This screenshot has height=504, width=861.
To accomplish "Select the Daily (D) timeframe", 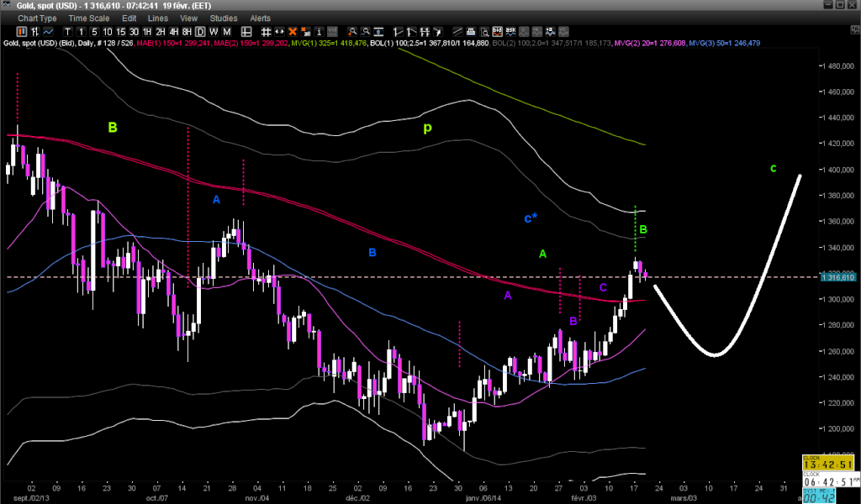I will (200, 32).
